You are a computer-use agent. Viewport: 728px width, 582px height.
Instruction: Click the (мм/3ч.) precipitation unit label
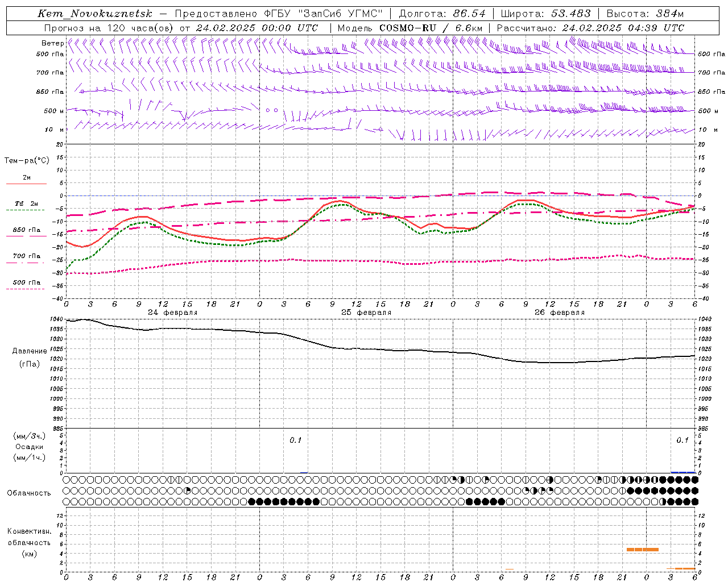pos(30,436)
